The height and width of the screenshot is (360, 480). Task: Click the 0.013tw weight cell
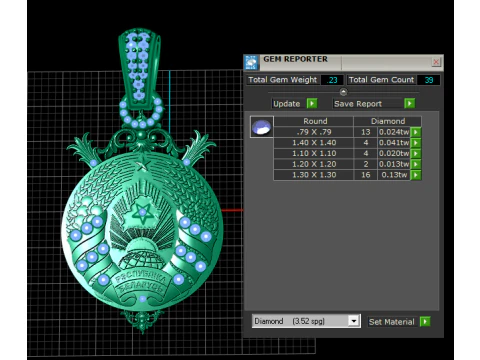pyautogui.click(x=394, y=164)
